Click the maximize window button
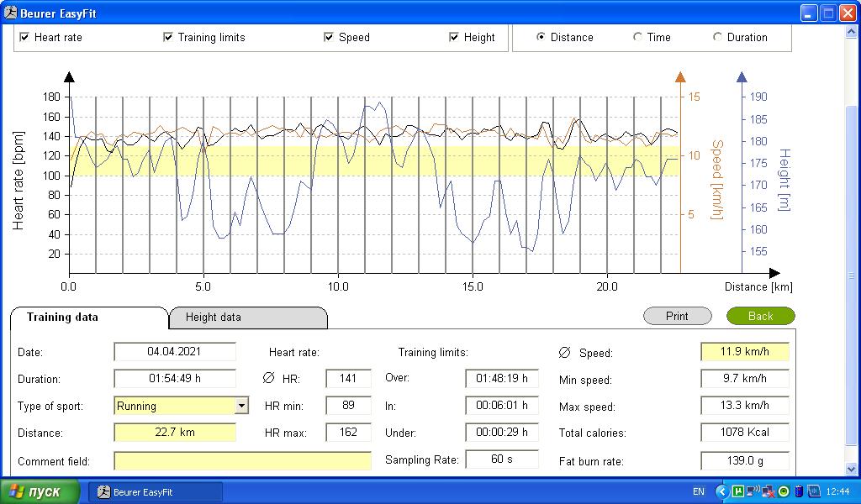861x504 pixels. [828, 13]
